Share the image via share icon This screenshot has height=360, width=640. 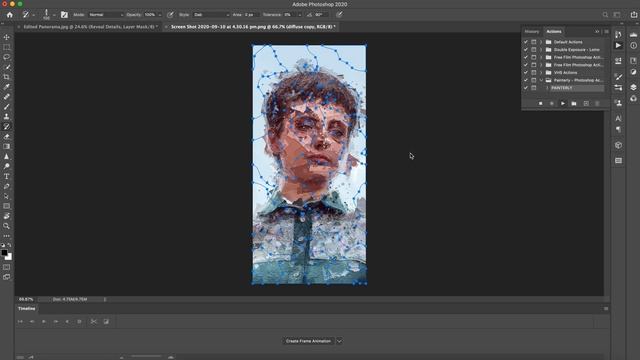click(634, 14)
